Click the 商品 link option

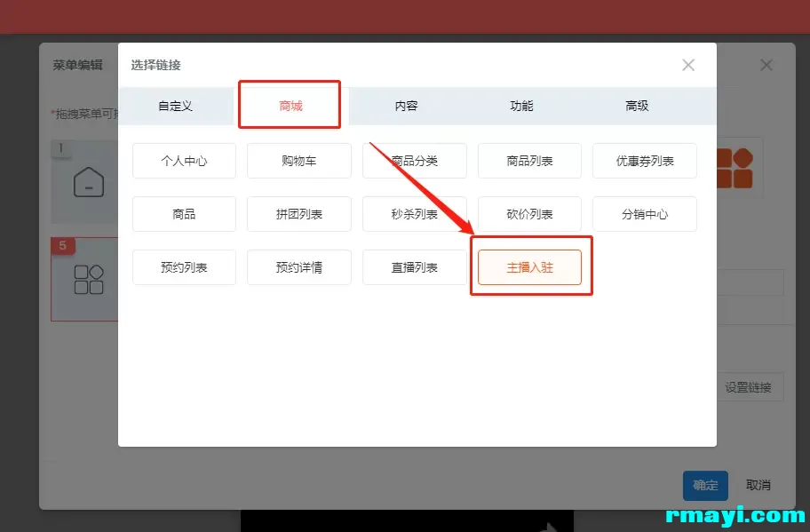point(184,214)
